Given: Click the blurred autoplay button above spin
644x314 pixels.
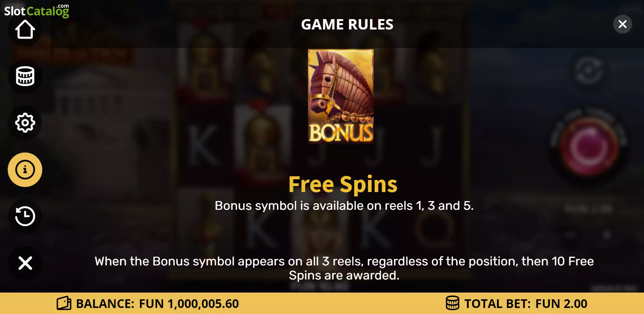Looking at the screenshot, I should (589, 71).
